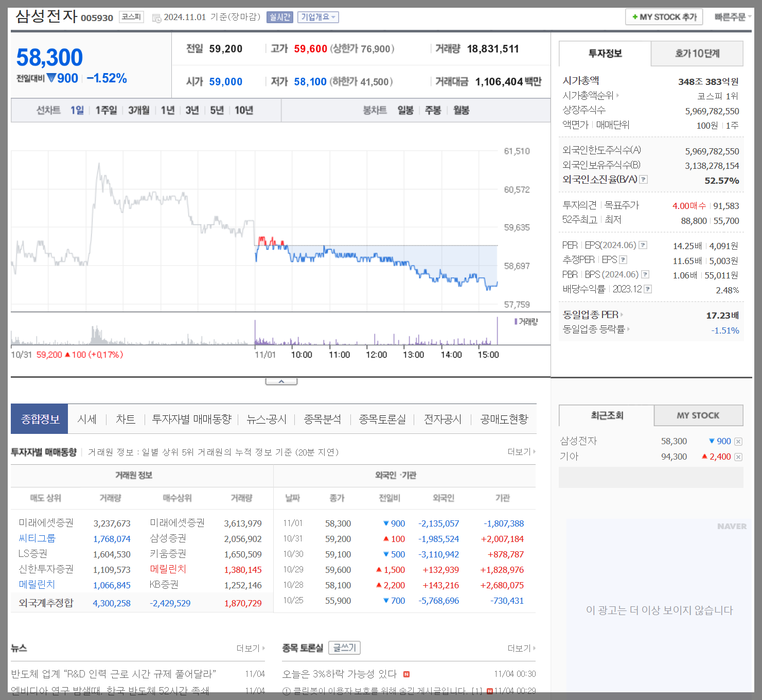Open 배당수익률 help question icon
This screenshot has width=762, height=700.
point(648,289)
